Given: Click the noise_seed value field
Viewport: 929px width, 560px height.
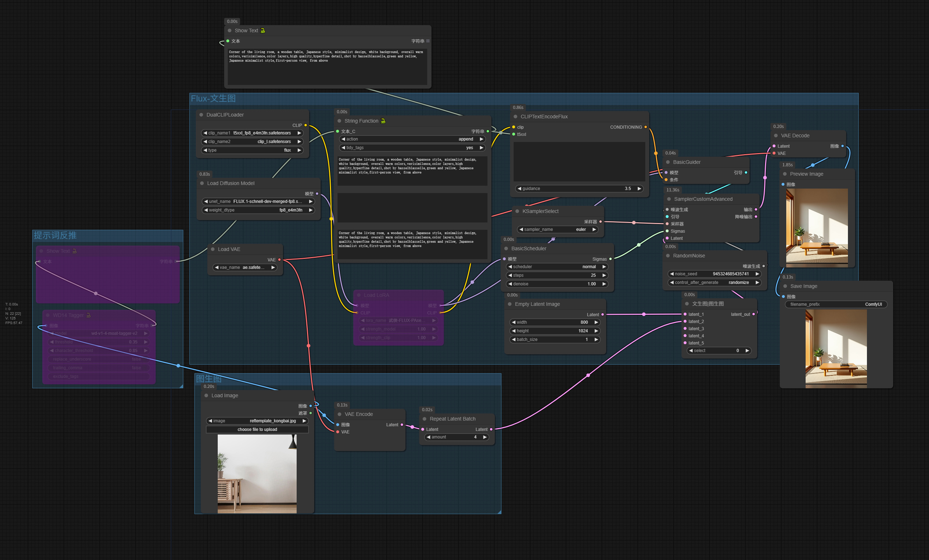Looking at the screenshot, I should [715, 274].
